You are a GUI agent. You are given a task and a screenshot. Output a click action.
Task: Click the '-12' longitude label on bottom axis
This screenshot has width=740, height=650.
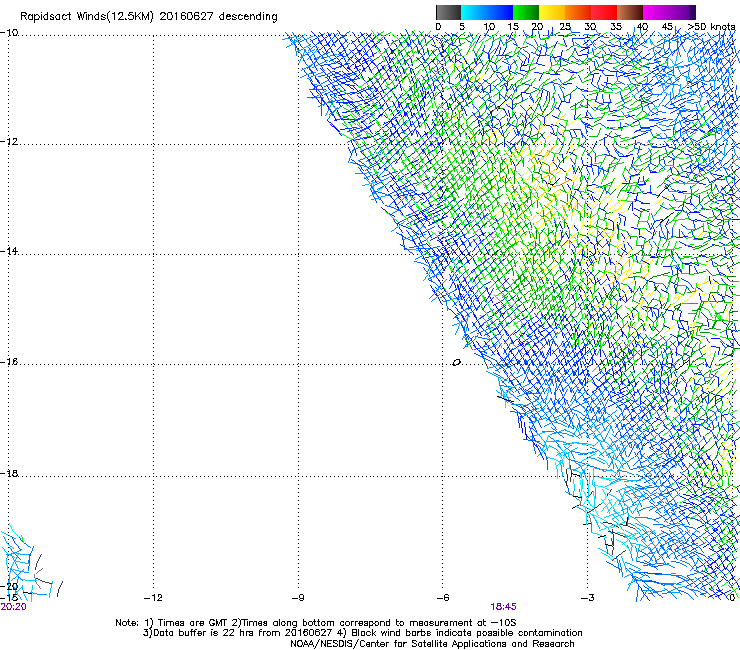pyautogui.click(x=153, y=598)
